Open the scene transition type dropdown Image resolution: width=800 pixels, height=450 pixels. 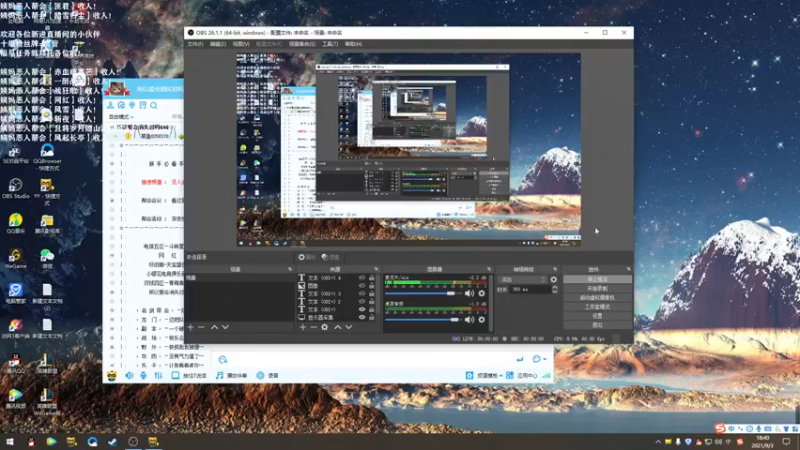[x=522, y=280]
